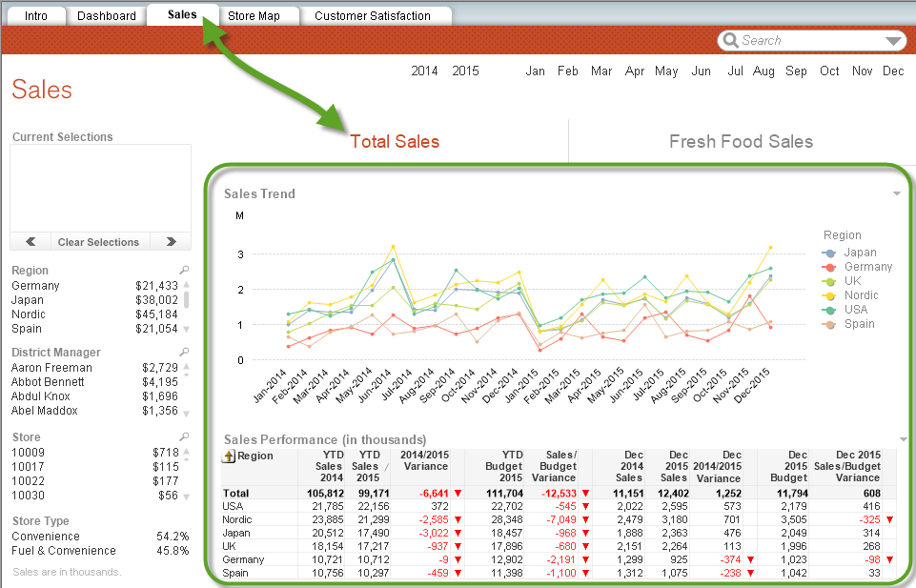Click the icon beside the Region column header
Viewport: 916px width, 588px height.
pyautogui.click(x=229, y=456)
